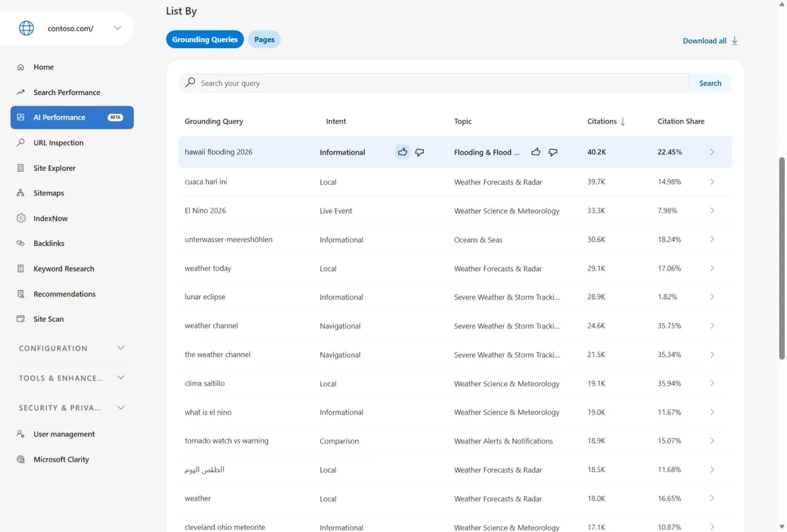Thumbs down the Informational intent for hawaii flooding
Image resolution: width=787 pixels, height=532 pixels.
420,152
